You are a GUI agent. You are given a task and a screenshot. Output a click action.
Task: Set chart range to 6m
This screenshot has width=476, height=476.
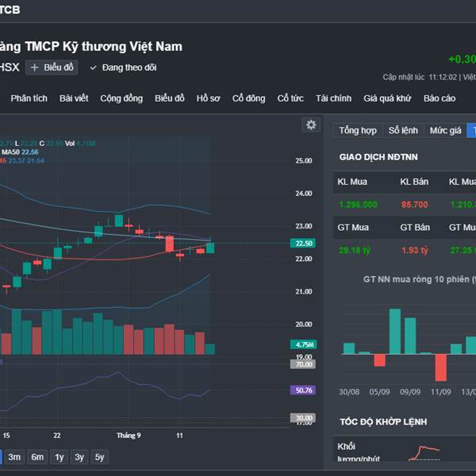pos(37,457)
